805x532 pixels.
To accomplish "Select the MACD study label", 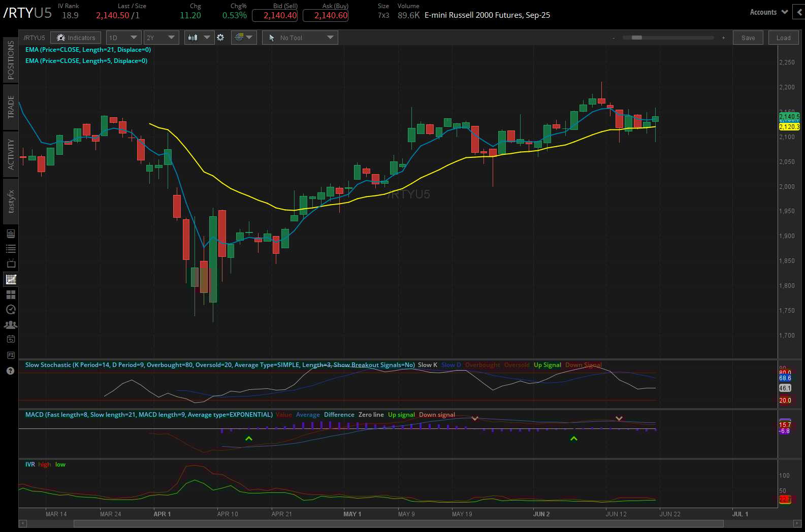I will tap(149, 415).
